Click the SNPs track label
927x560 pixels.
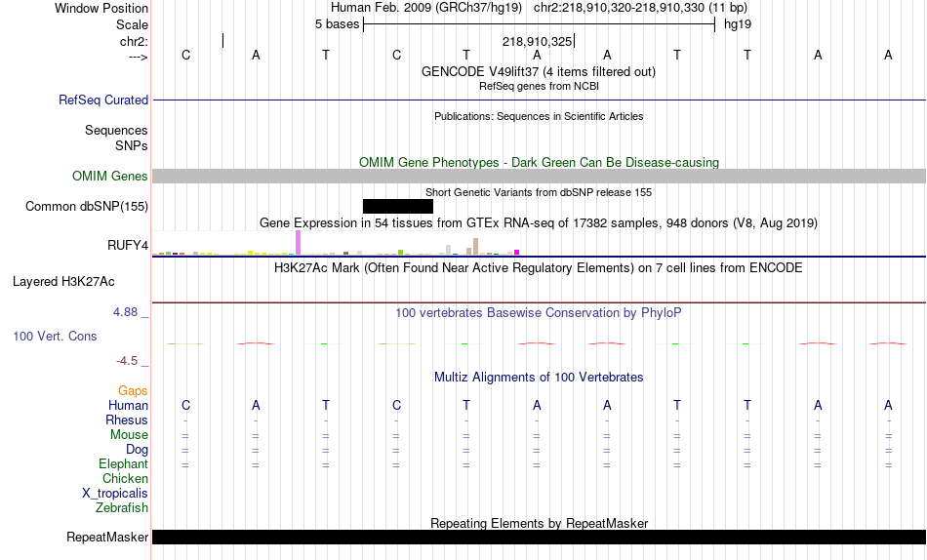132,145
